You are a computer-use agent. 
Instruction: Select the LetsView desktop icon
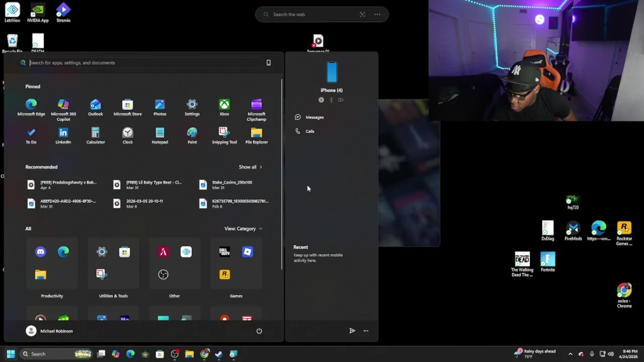(13, 13)
